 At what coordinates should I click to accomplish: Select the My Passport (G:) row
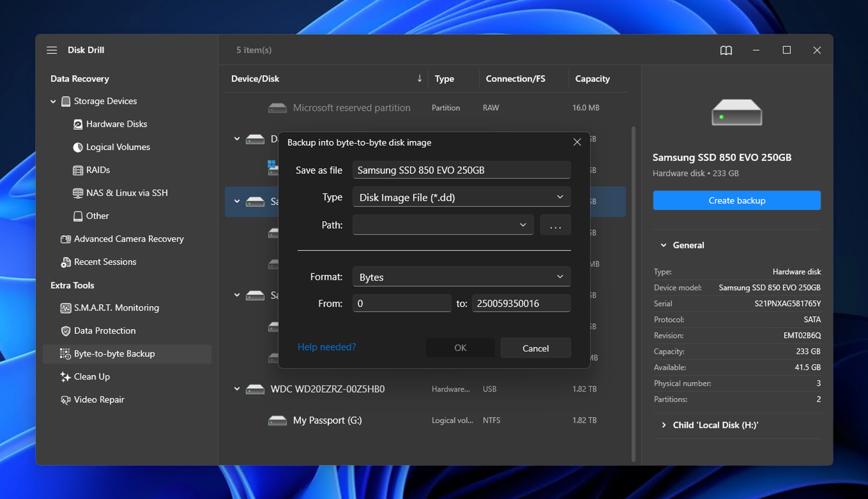(425, 421)
